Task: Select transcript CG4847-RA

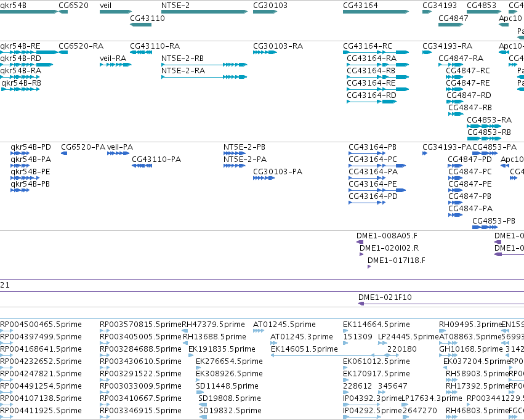Action: pos(451,65)
